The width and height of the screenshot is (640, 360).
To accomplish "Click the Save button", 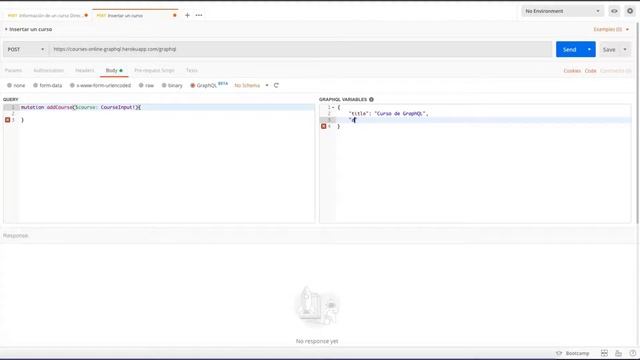I will click(609, 49).
